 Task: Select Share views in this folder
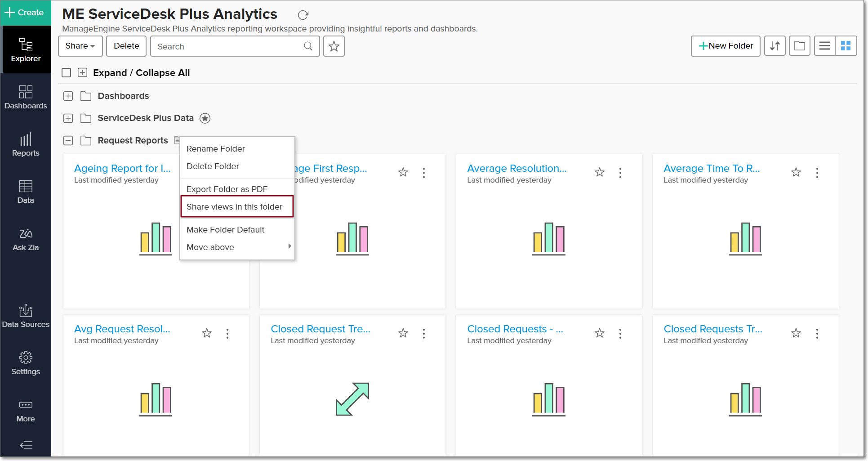point(234,207)
